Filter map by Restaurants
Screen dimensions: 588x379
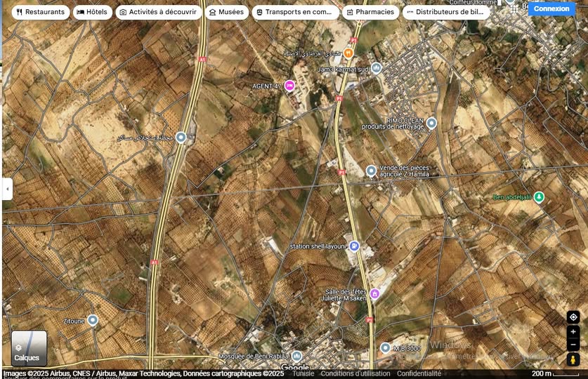click(40, 12)
